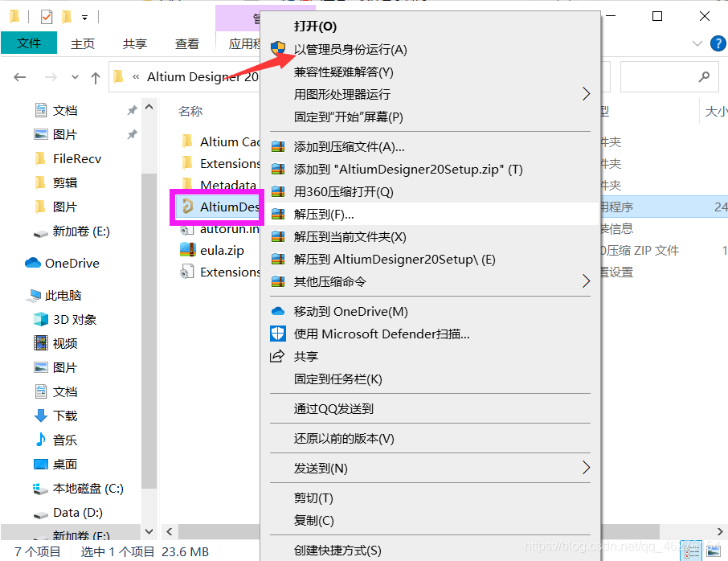This screenshot has width=728, height=561.
Task: Switch to details view icon in status bar
Action: point(693,551)
